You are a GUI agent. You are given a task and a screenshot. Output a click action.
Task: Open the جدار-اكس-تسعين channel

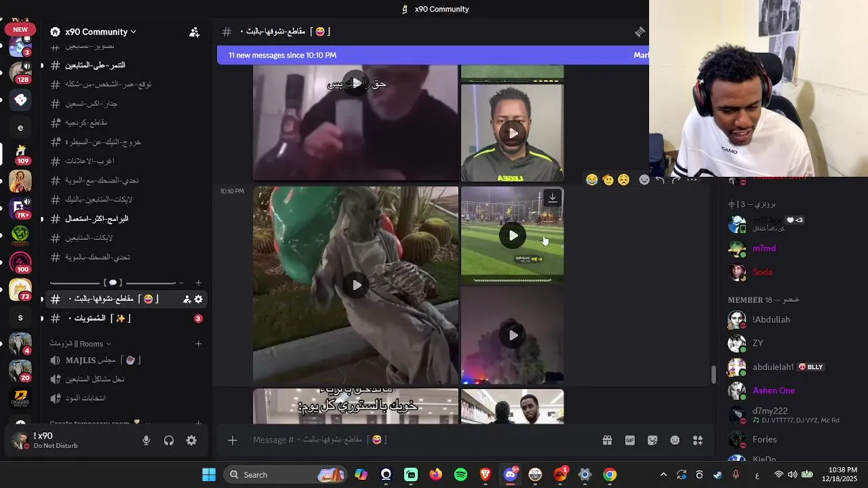click(x=125, y=104)
